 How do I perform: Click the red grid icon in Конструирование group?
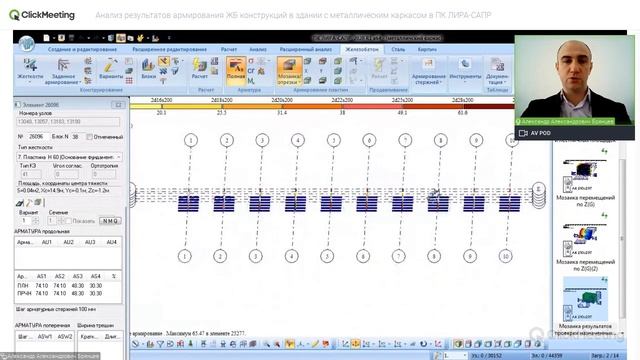pyautogui.click(x=129, y=80)
